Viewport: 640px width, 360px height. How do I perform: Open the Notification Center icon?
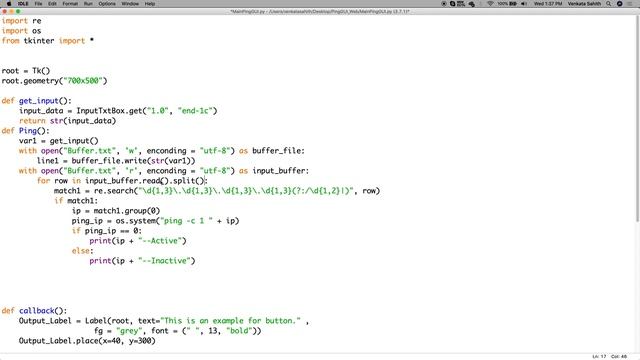pos(631,4)
